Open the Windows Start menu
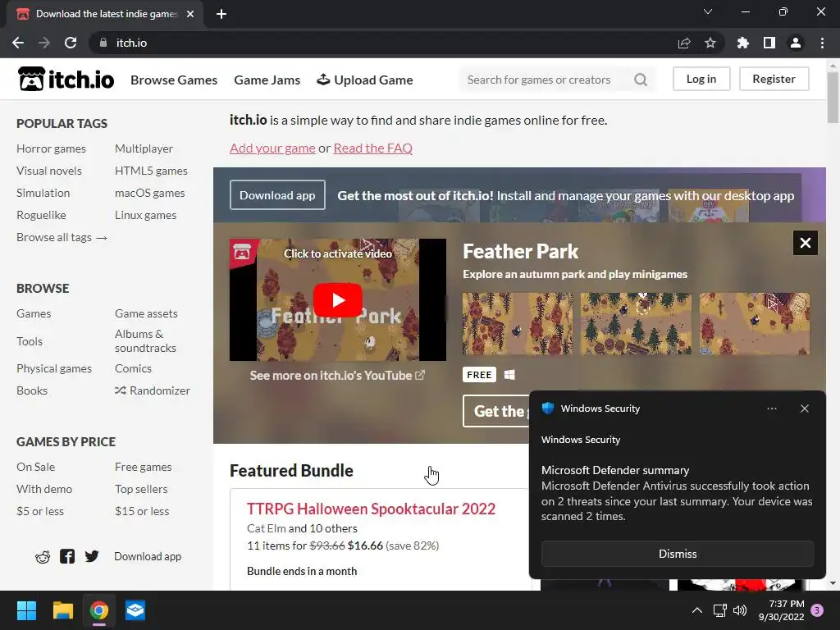Viewport: 840px width, 630px height. click(26, 610)
